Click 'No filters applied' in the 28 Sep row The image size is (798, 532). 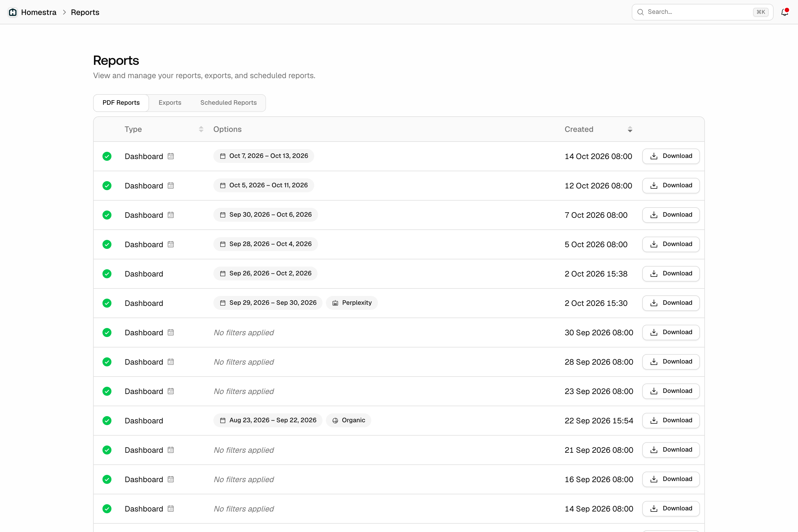(244, 362)
